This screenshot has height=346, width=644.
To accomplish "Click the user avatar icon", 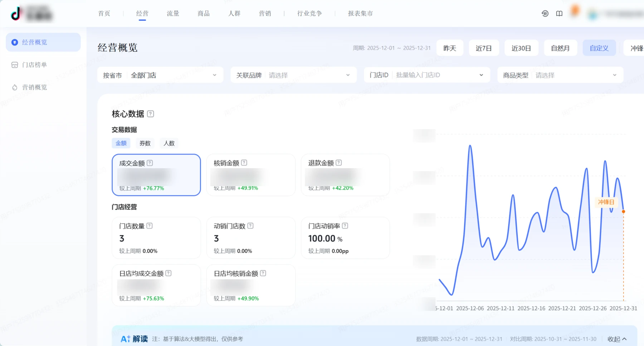I will 593,14.
